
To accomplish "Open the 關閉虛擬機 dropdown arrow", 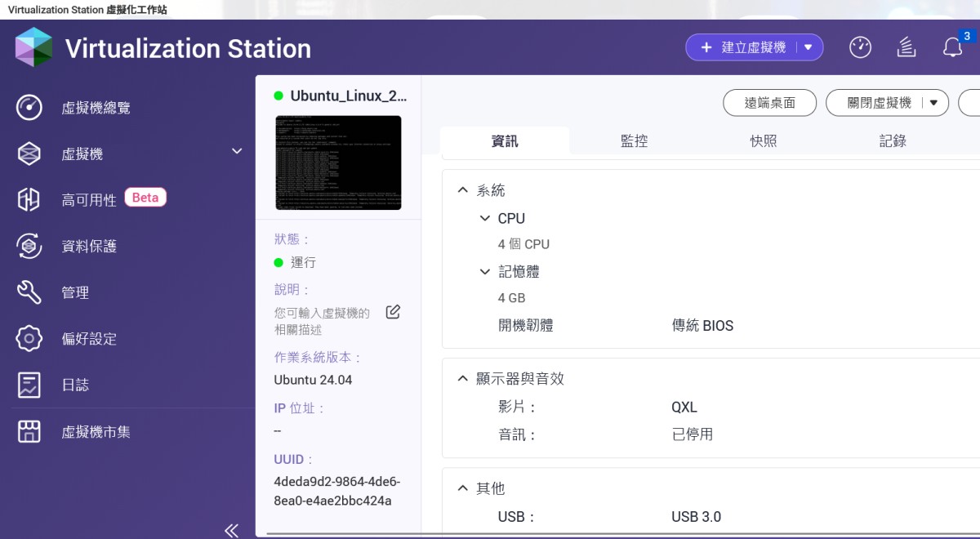I will click(x=933, y=103).
